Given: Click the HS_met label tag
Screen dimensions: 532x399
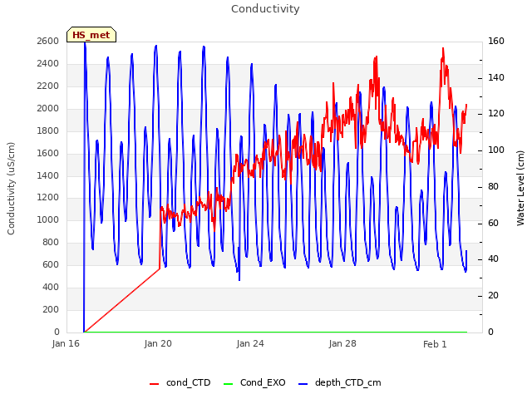Looking at the screenshot, I should point(91,35).
